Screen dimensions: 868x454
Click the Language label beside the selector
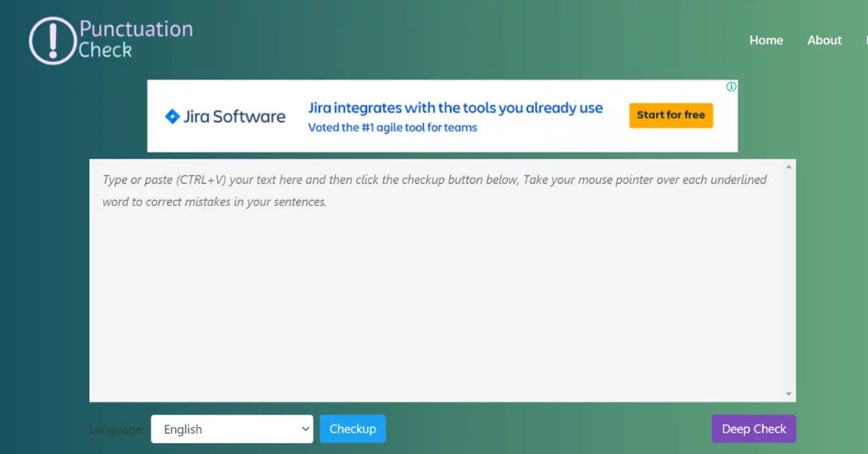pos(116,429)
